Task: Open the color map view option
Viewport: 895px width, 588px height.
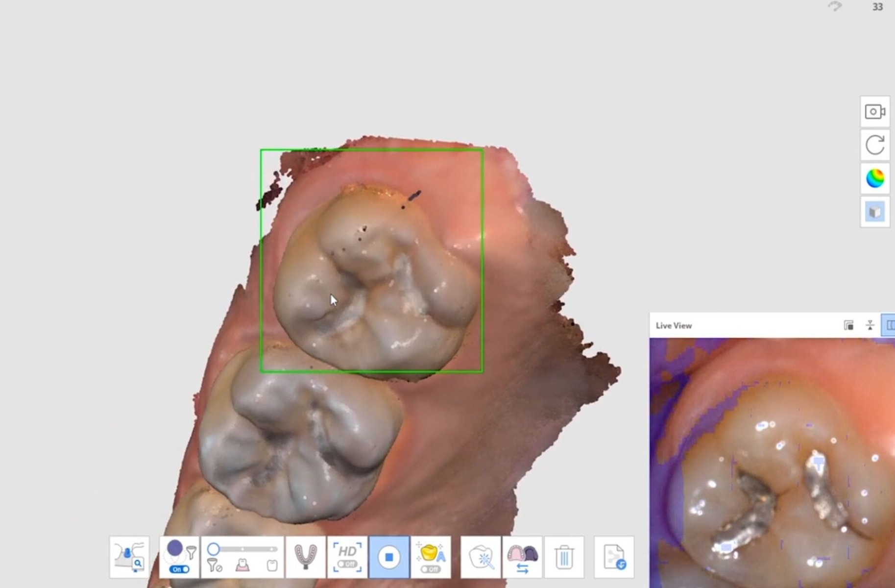Action: pos(875,178)
